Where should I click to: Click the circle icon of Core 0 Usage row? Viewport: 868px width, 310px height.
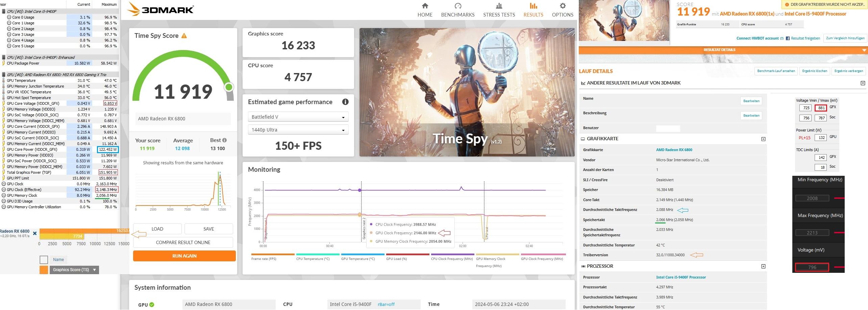9,17
